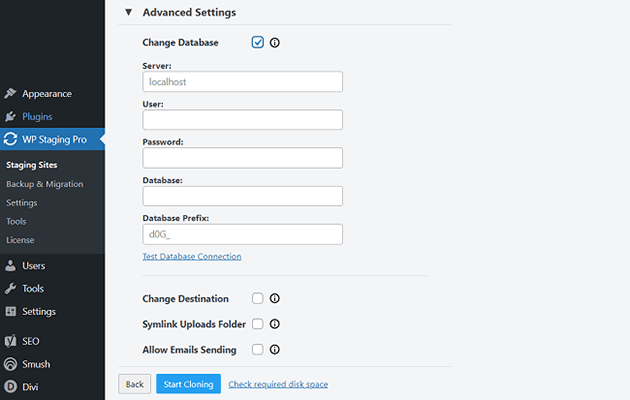630x400 pixels.
Task: Open info tooltip next to Change Destination
Action: click(274, 298)
